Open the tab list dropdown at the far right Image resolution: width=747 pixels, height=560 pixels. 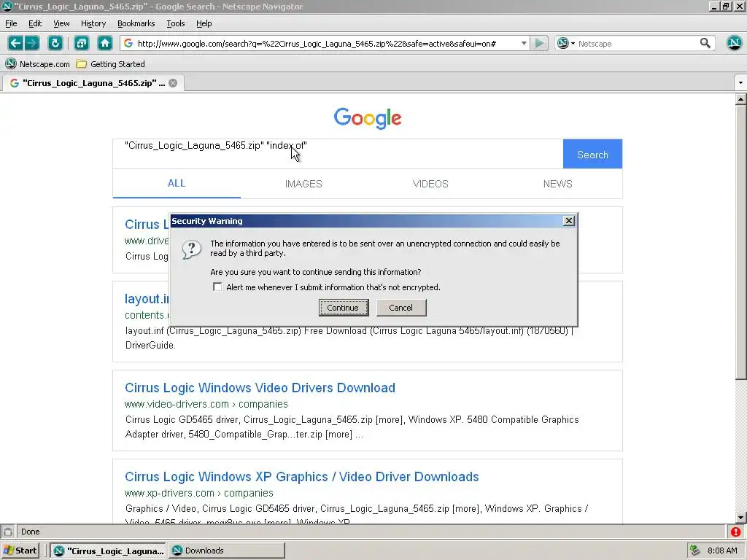(x=740, y=83)
